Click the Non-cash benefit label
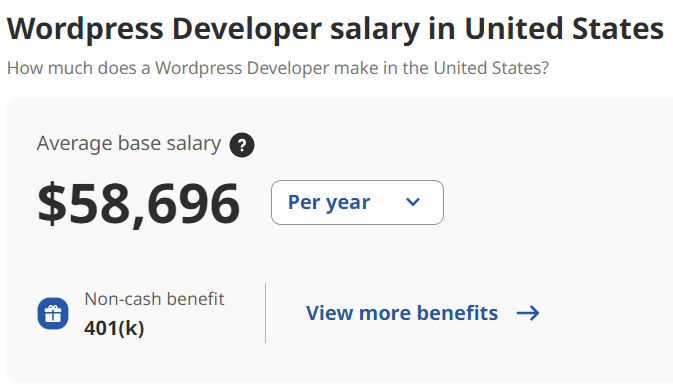 (155, 299)
